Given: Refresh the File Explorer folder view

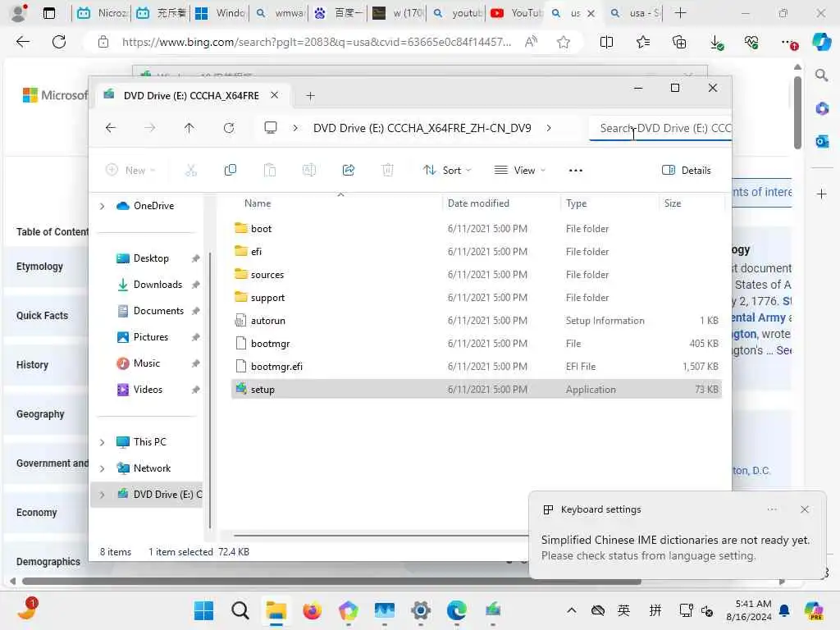Looking at the screenshot, I should 229,128.
